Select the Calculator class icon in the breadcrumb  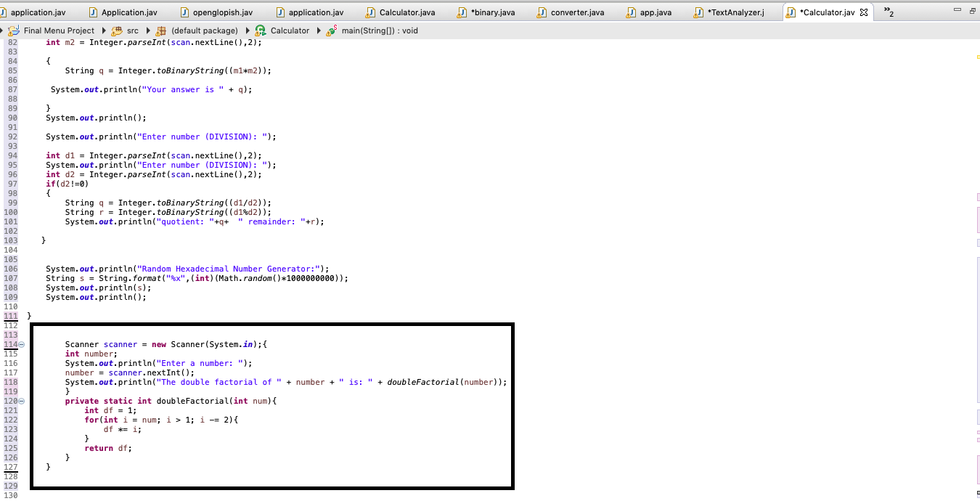click(258, 30)
